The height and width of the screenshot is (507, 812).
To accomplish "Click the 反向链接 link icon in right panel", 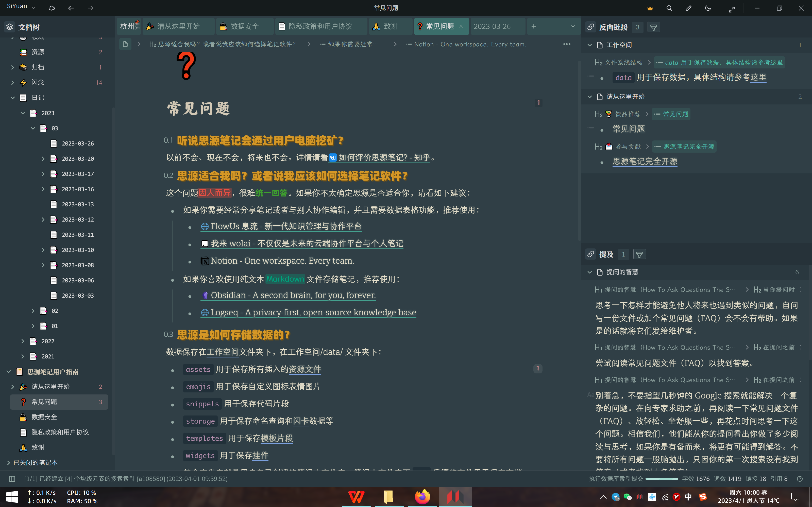I will (x=591, y=27).
